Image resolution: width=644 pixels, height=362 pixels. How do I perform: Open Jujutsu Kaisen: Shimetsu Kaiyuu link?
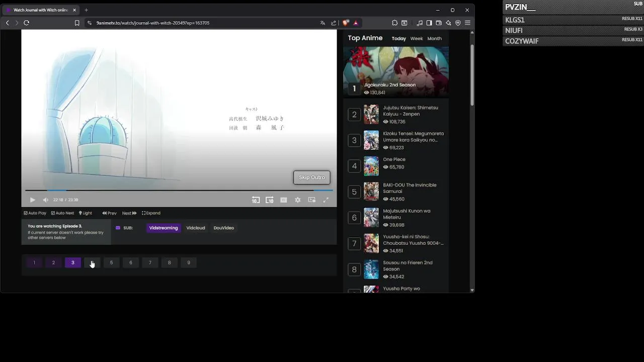411,111
